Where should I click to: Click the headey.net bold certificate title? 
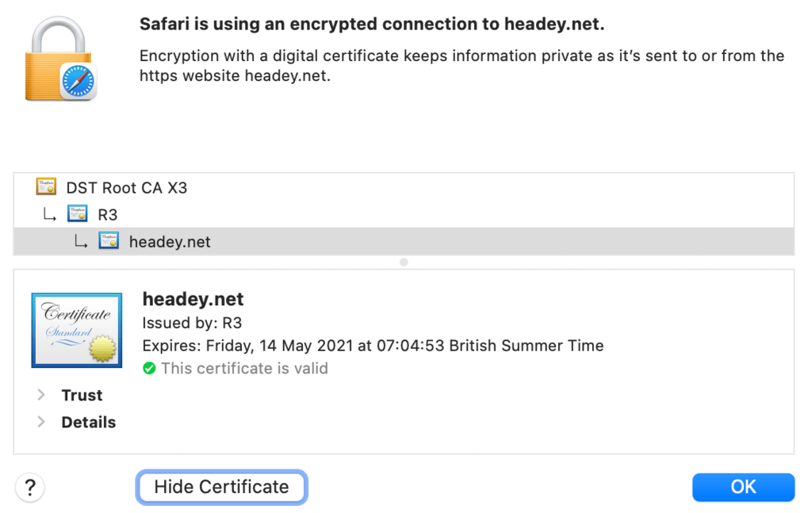coord(193,300)
